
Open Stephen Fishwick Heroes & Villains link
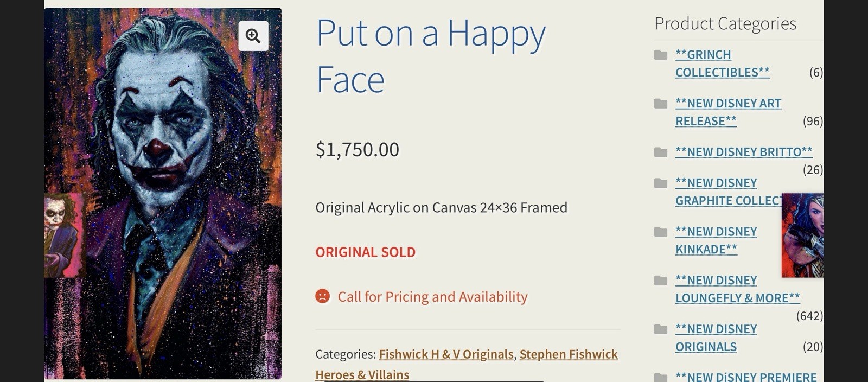coord(568,354)
